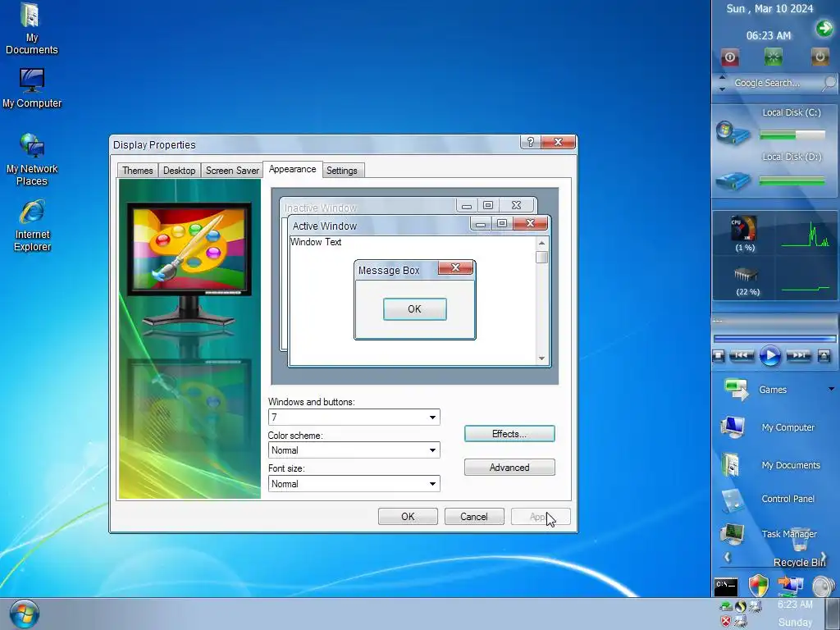
Task: Click the media player seek bar
Action: click(774, 339)
